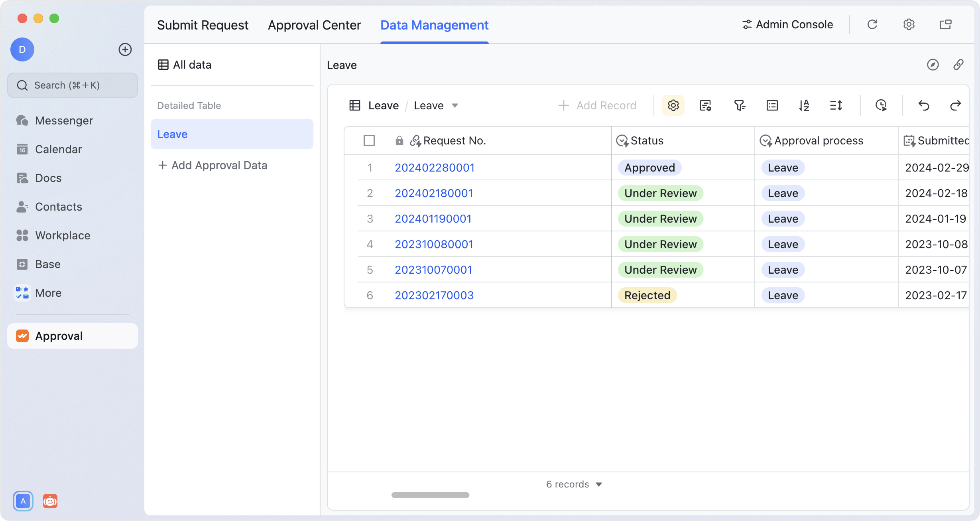Open the filter icon in the table toolbar

[x=740, y=105]
